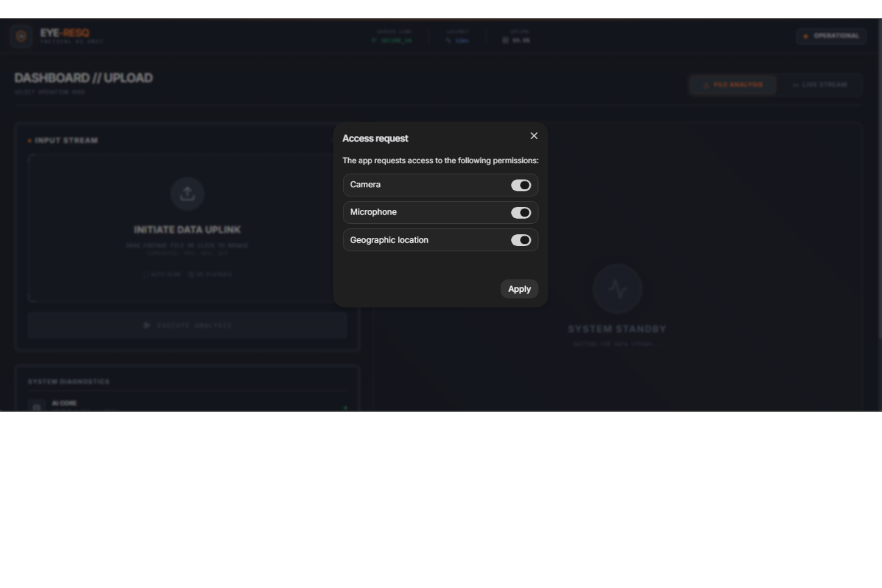Click the page vertical scrollbar
The height and width of the screenshot is (588, 882).
(x=879, y=184)
